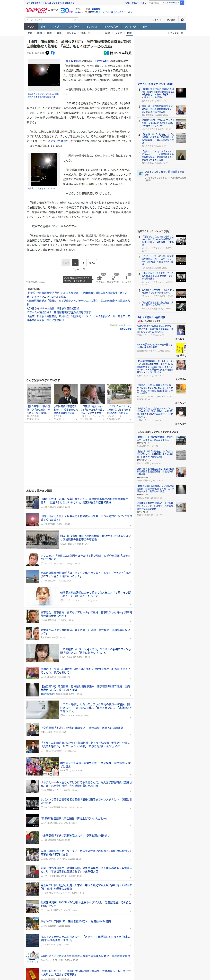Share the article on Facebook
This screenshot has height=980, width=210.
(53, 53)
